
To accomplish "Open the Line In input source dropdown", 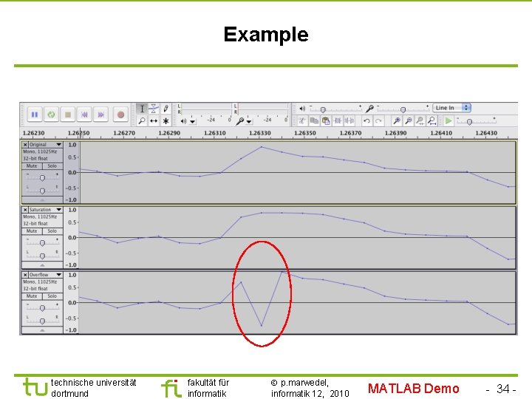I will [x=451, y=108].
